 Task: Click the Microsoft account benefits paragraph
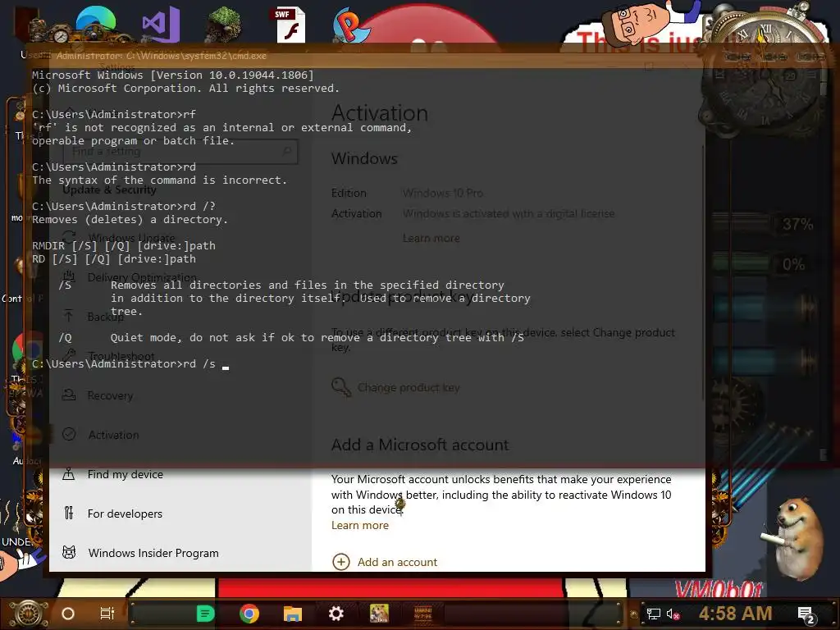501,495
